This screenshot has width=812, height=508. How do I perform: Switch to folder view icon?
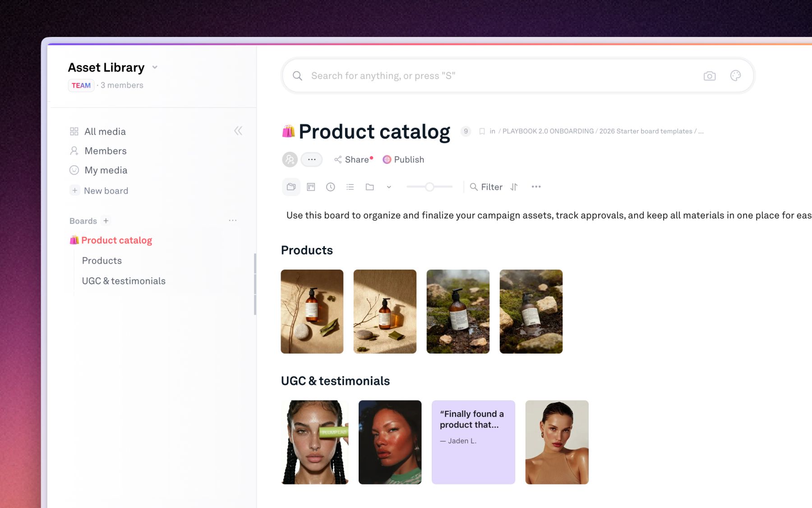tap(370, 187)
